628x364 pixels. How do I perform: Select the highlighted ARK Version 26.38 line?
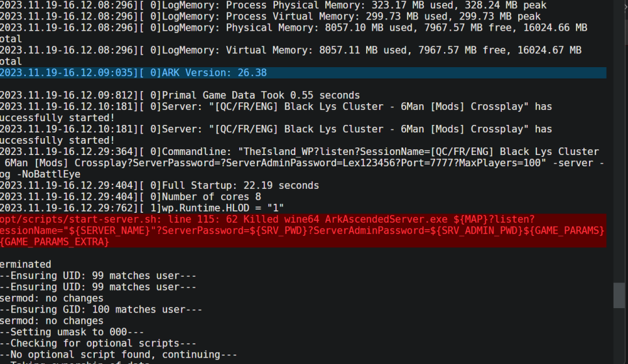click(x=303, y=73)
